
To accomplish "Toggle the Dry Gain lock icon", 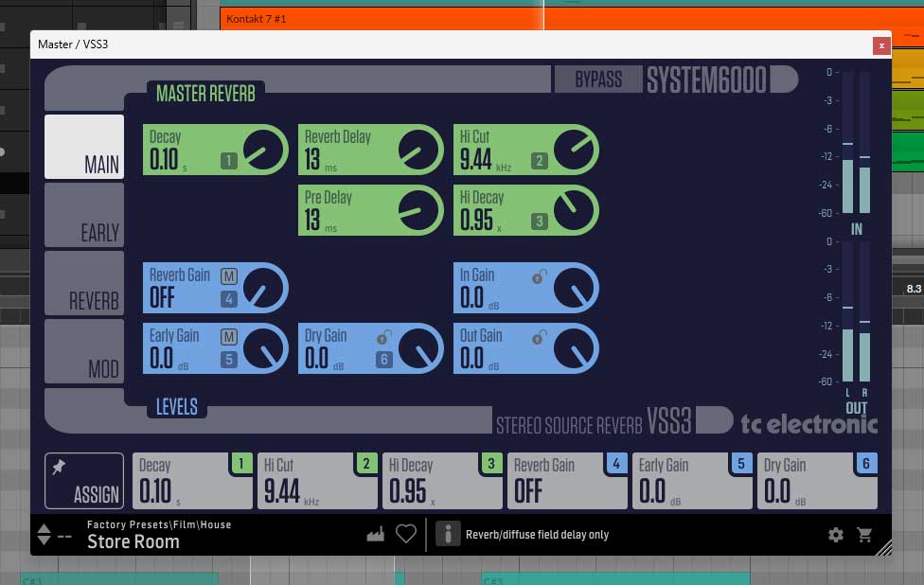I will tap(384, 337).
